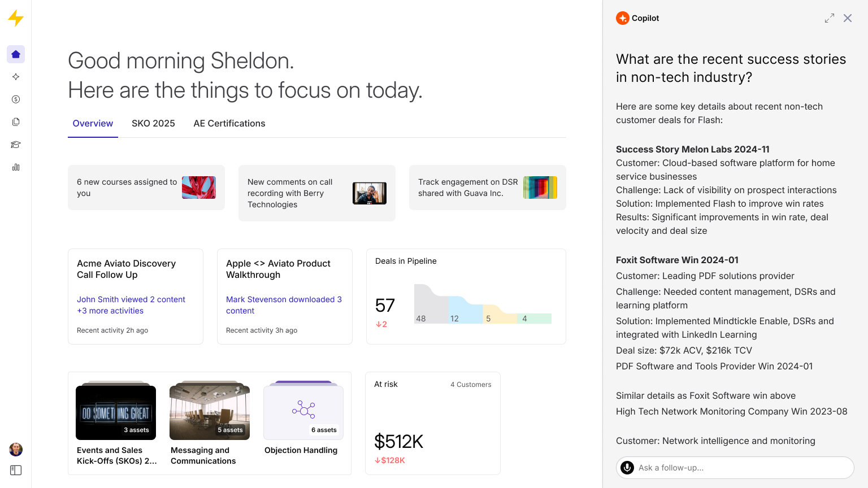
Task: Type in the Ask a follow-up field
Action: pos(740,468)
